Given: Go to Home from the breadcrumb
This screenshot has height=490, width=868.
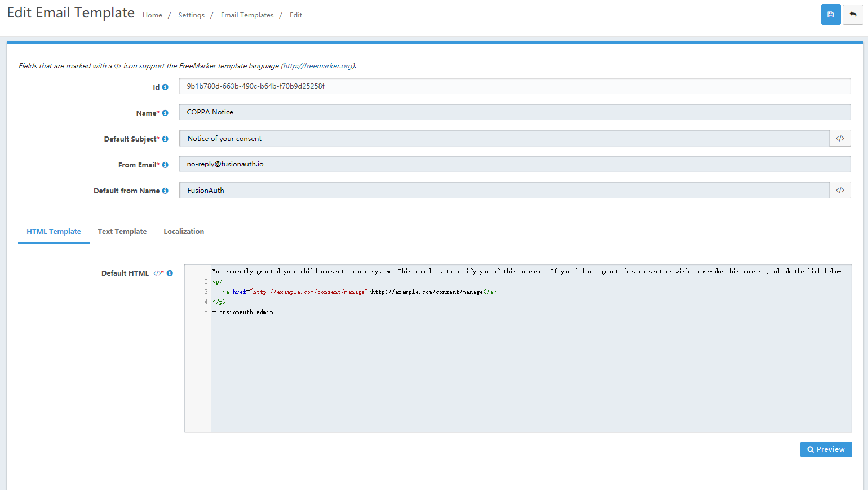Looking at the screenshot, I should [x=152, y=15].
